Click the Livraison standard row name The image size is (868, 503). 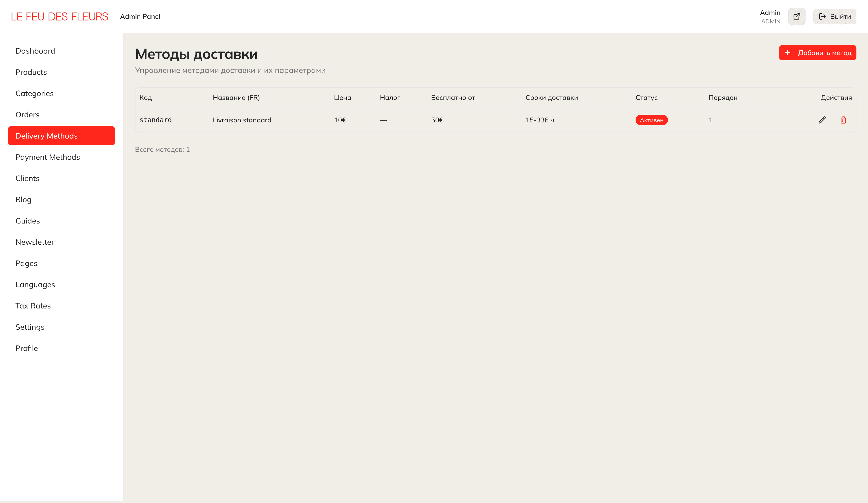point(242,120)
